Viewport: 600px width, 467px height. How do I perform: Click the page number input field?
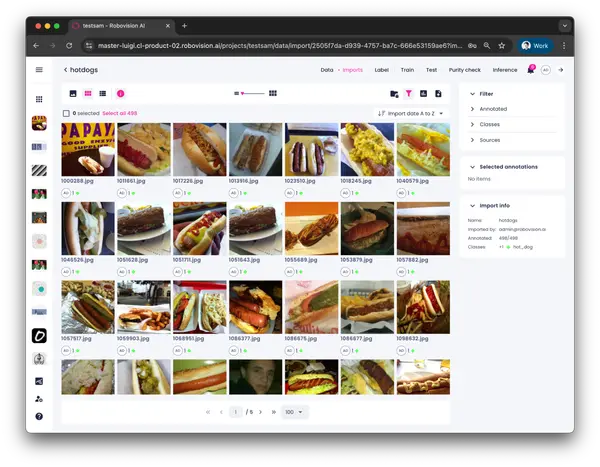point(235,412)
